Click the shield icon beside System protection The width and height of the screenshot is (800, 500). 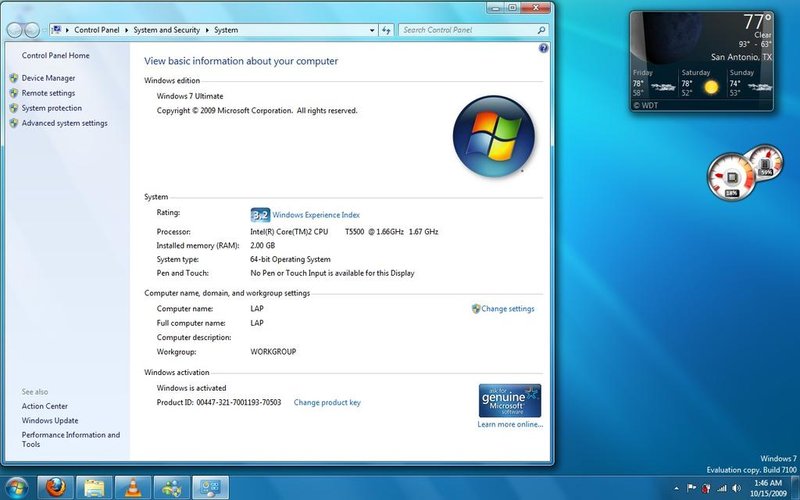tap(14, 108)
